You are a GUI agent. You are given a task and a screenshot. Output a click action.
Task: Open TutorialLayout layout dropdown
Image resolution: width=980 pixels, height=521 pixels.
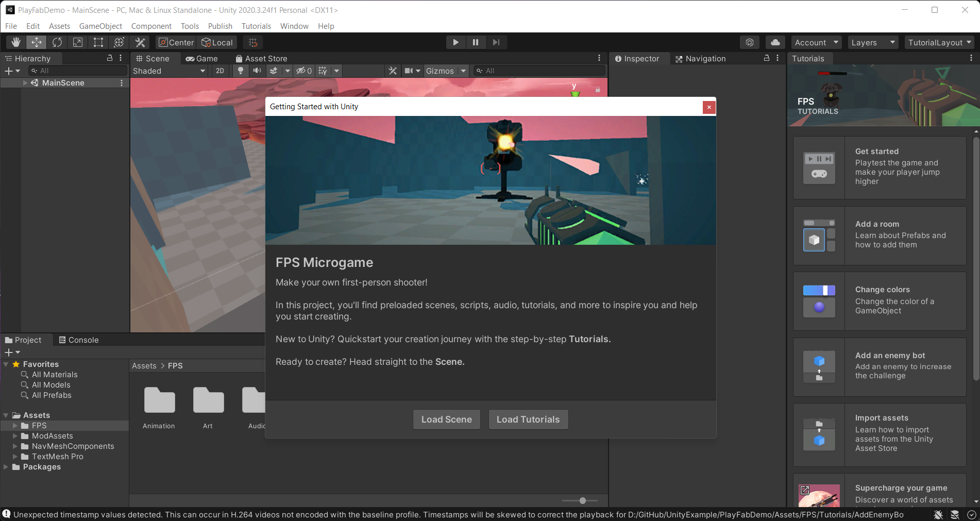coord(939,42)
